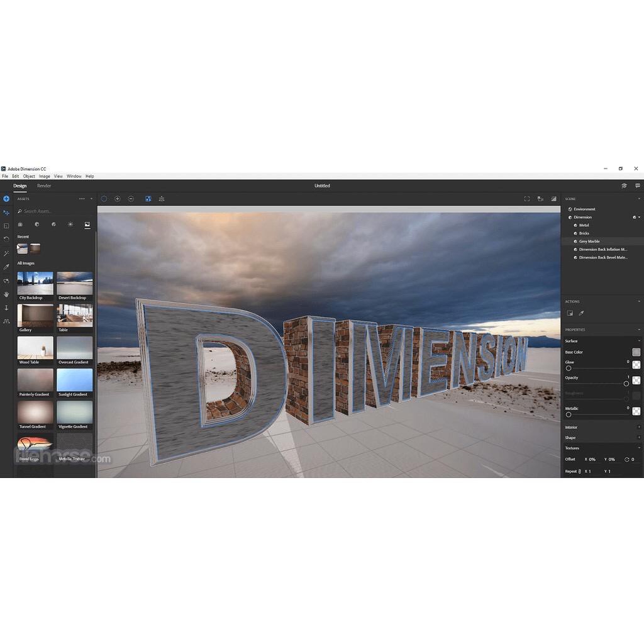Select the Horizon tool

pos(6,321)
